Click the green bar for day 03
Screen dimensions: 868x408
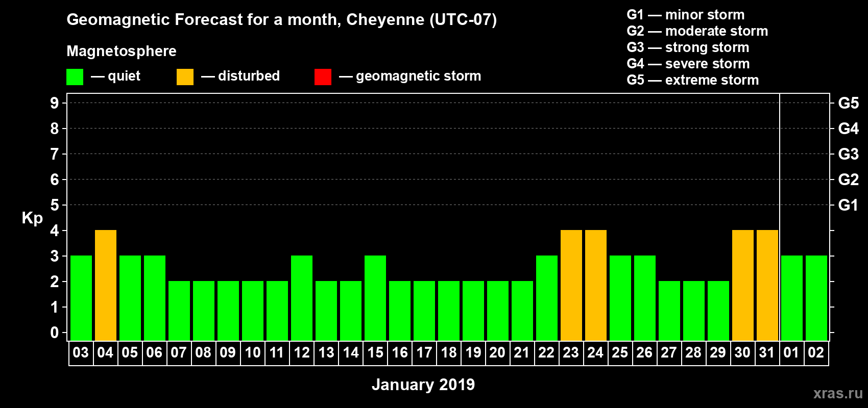point(81,298)
